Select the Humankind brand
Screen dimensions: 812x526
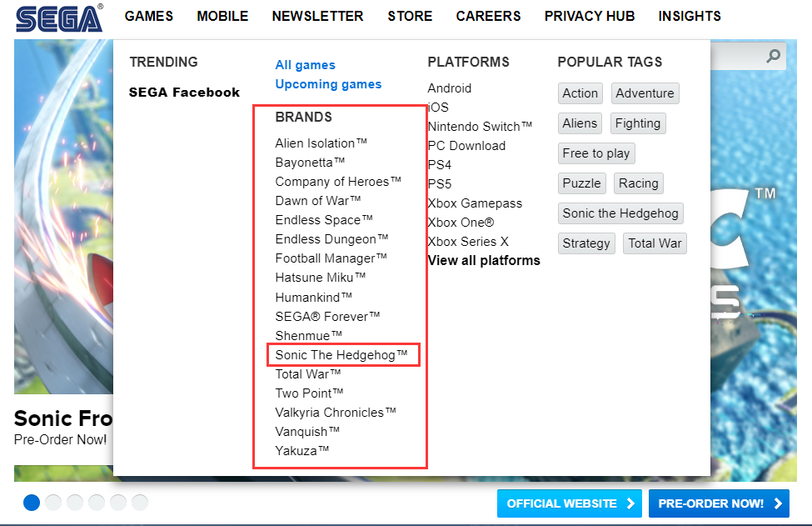pyautogui.click(x=314, y=298)
